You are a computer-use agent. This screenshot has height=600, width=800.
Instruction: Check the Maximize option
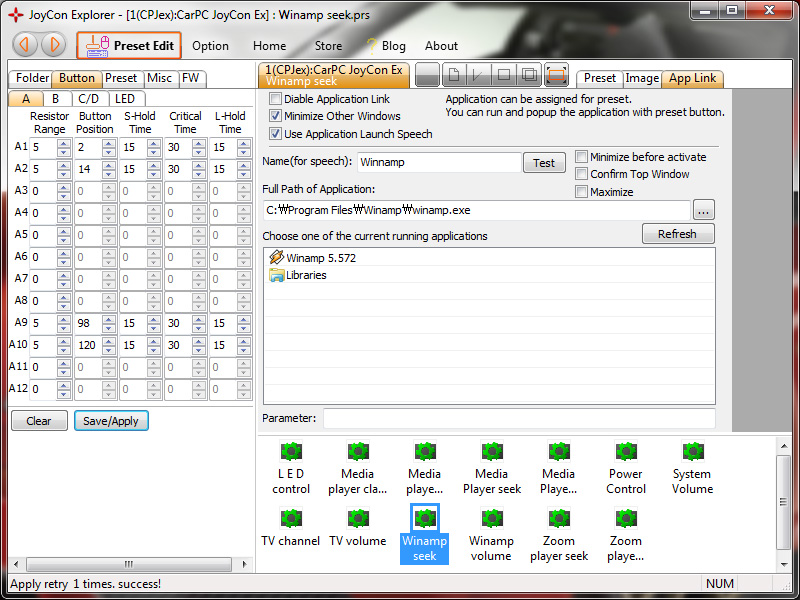pos(581,192)
